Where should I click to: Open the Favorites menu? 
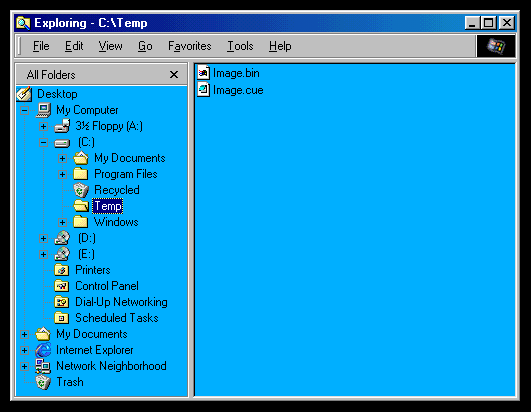(x=190, y=46)
